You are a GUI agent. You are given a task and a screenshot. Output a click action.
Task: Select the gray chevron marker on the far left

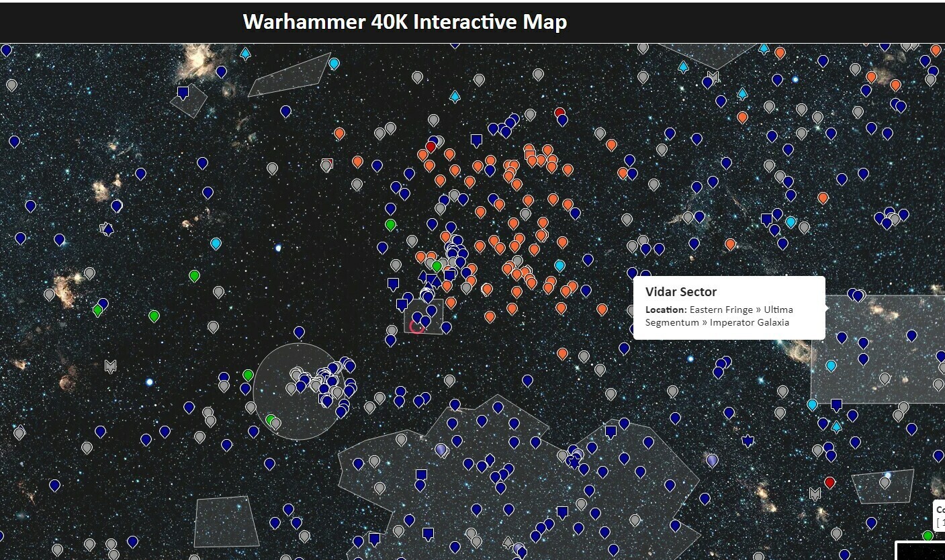110,366
